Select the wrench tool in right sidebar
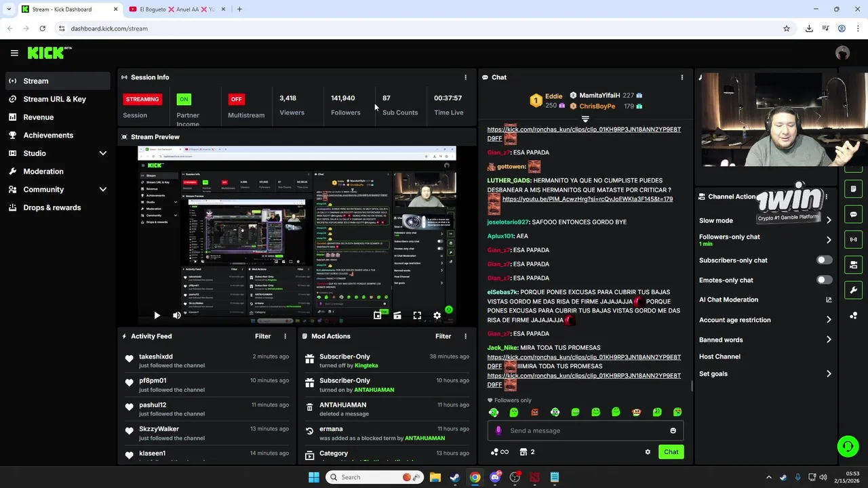Screen dimensions: 868x488 tap(853, 290)
